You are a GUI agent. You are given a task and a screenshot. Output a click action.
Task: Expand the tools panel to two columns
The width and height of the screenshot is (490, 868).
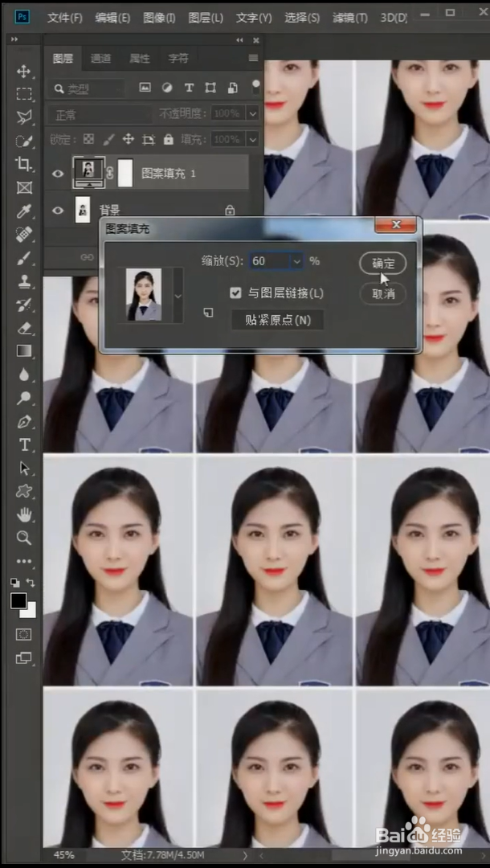pyautogui.click(x=14, y=39)
